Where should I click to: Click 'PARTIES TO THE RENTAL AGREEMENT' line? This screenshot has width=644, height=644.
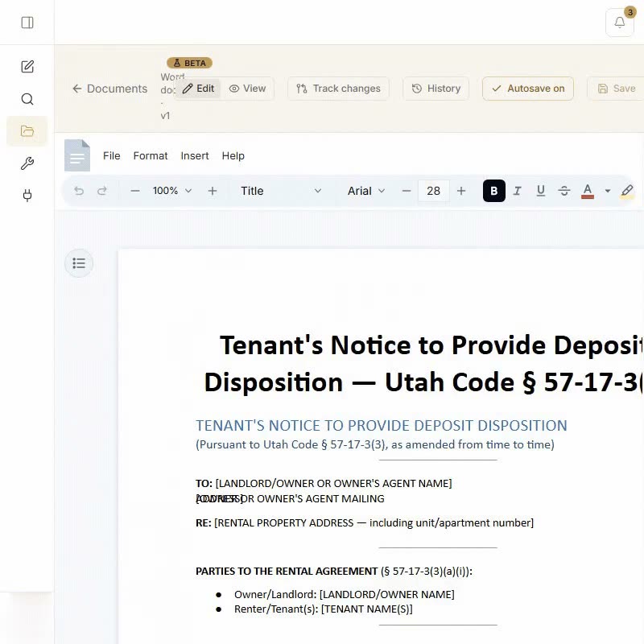point(334,572)
